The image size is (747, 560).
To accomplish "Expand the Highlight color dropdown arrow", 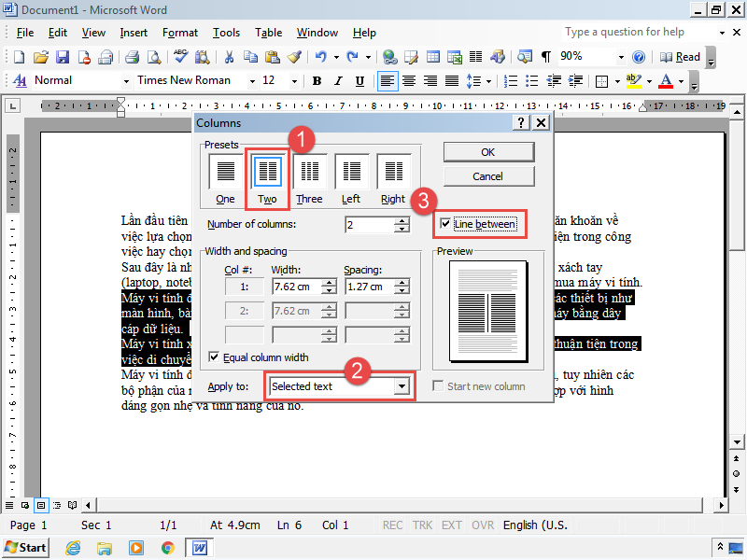I will click(649, 81).
